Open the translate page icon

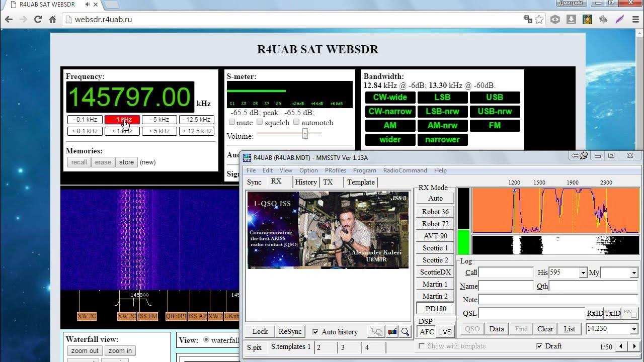[x=528, y=19]
